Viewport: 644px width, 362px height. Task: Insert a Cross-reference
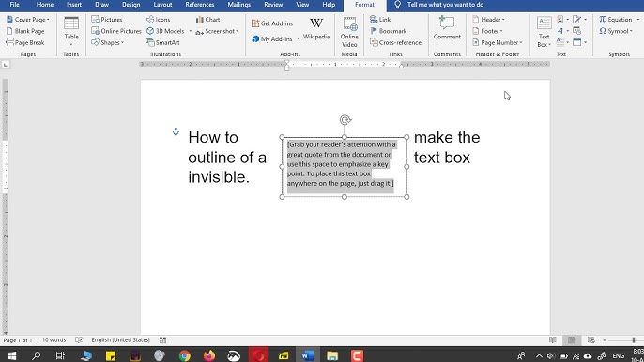pos(395,42)
